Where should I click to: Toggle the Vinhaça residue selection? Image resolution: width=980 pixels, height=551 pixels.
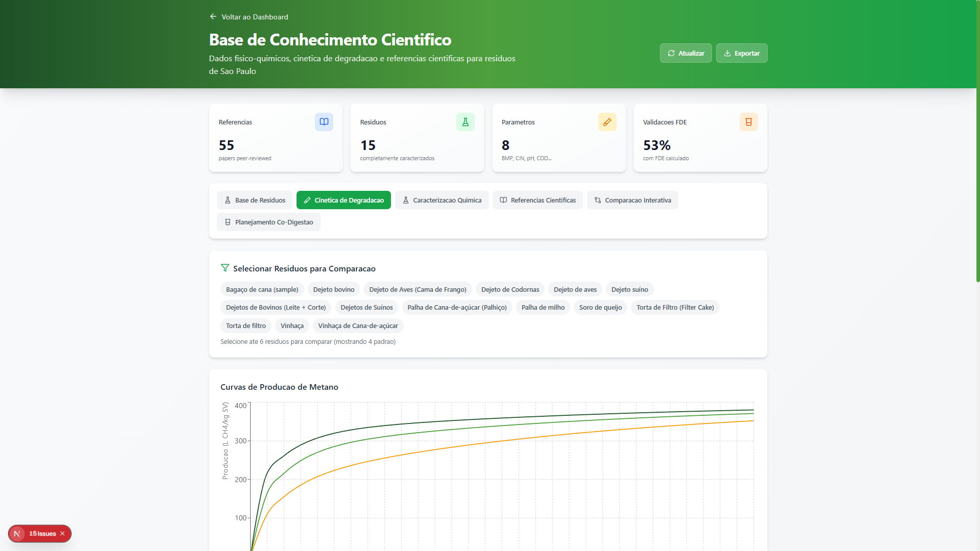click(x=291, y=325)
